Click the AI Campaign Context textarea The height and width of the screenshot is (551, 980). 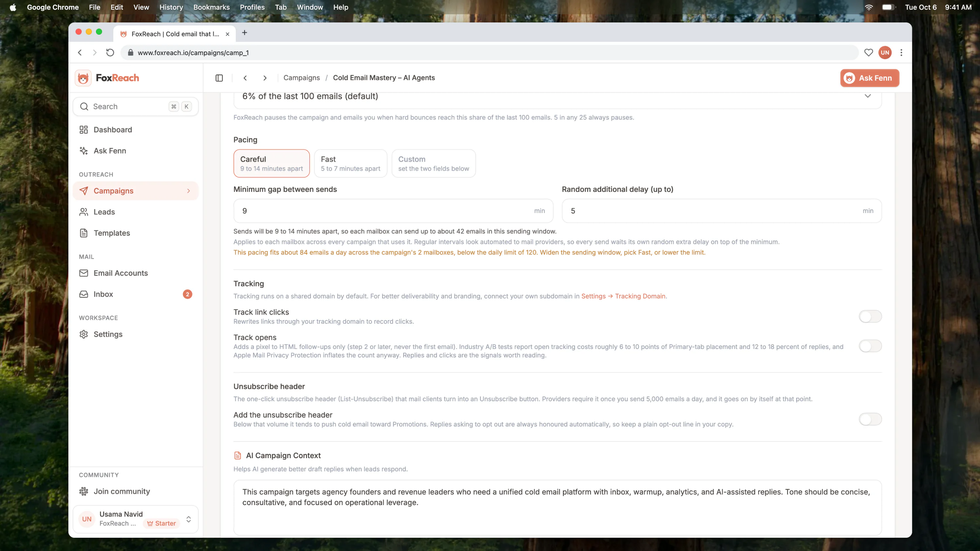tap(557, 508)
